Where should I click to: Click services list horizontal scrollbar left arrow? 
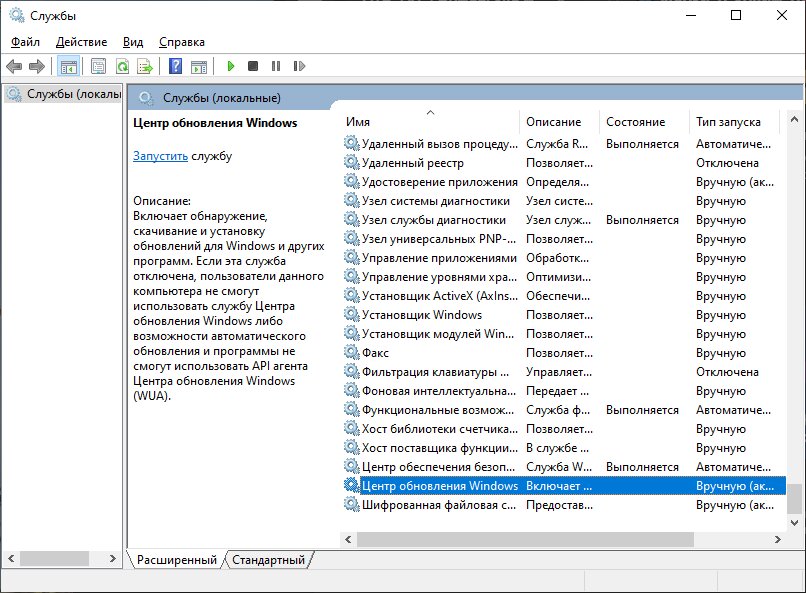click(x=348, y=540)
